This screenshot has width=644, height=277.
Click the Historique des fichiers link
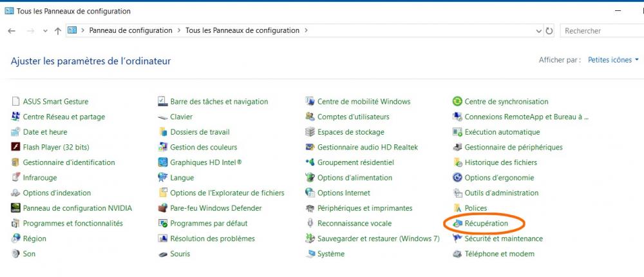500,162
